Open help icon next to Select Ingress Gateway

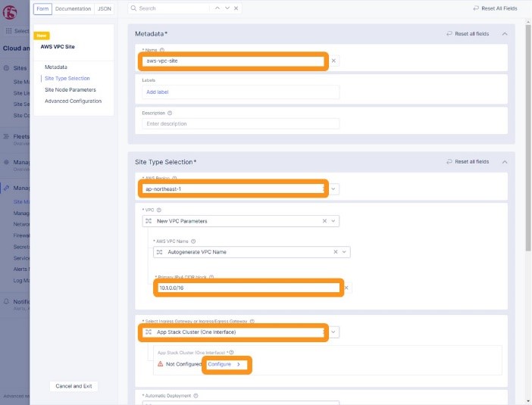252,321
